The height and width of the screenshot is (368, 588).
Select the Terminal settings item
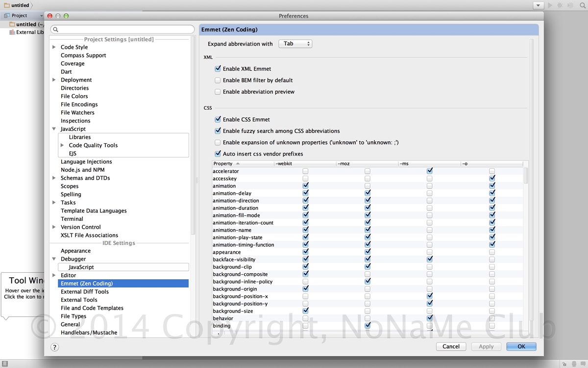(x=72, y=219)
